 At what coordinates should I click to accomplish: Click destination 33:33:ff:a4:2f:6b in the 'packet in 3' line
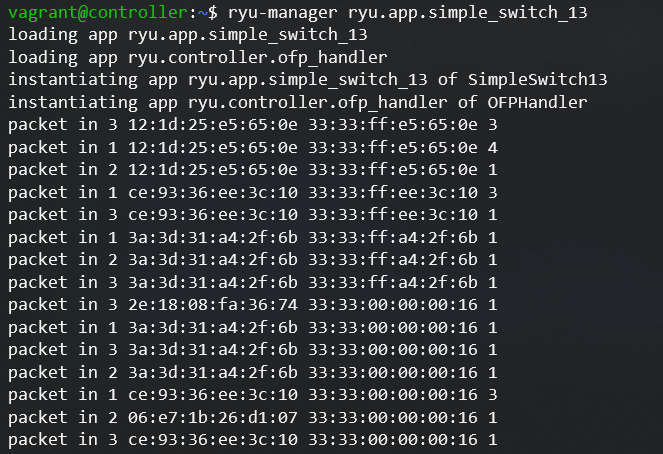[x=393, y=282]
